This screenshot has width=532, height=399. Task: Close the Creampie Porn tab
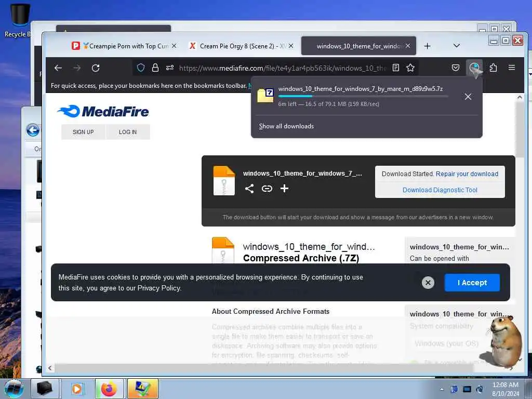click(174, 46)
